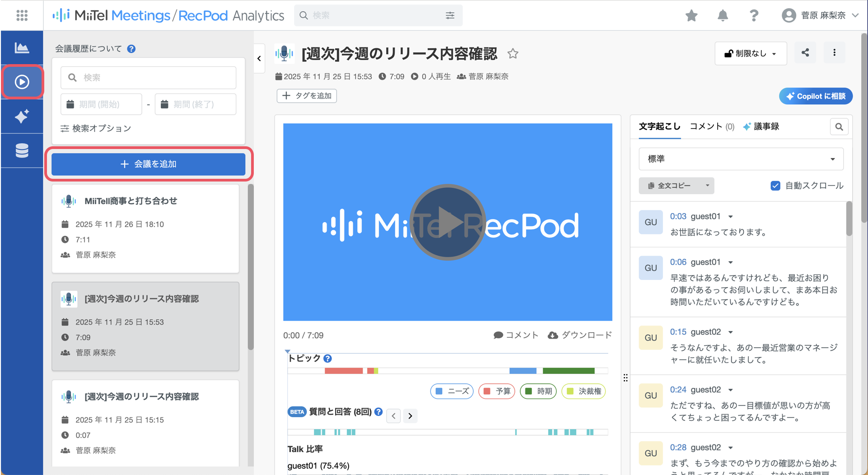Click help icon beside 会議履歴について
This screenshot has height=475, width=868.
point(131,49)
